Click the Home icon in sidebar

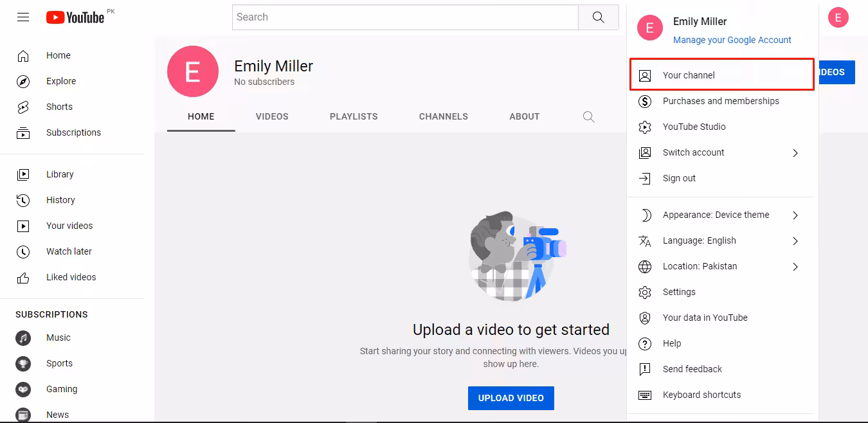click(23, 56)
